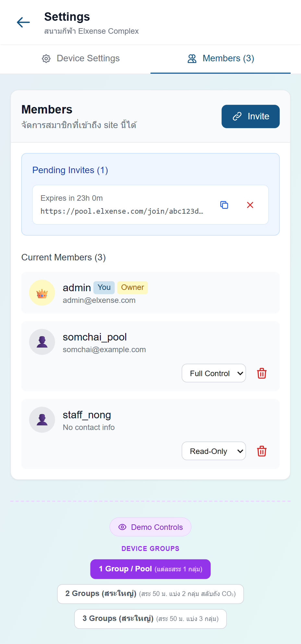Select the 2 Groups large pool option
The image size is (301, 644).
click(x=150, y=594)
